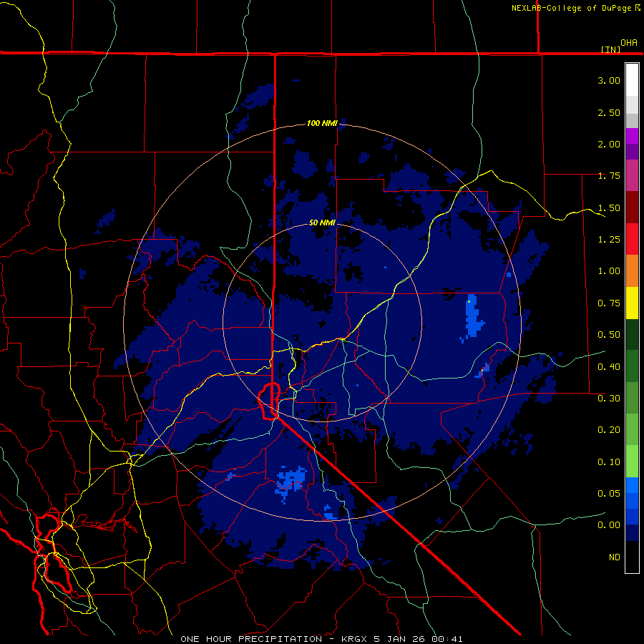Pick the pink 1.75 legend swatch

pos(632,175)
